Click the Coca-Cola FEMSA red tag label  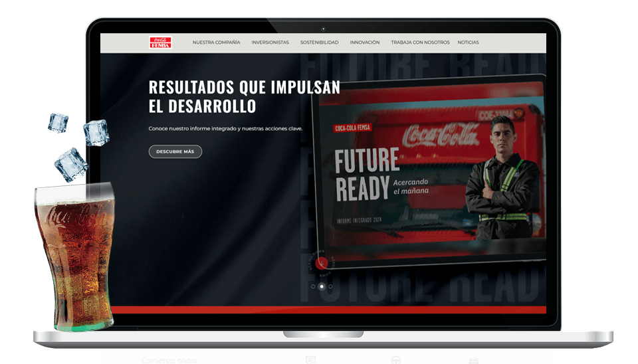coord(352,128)
